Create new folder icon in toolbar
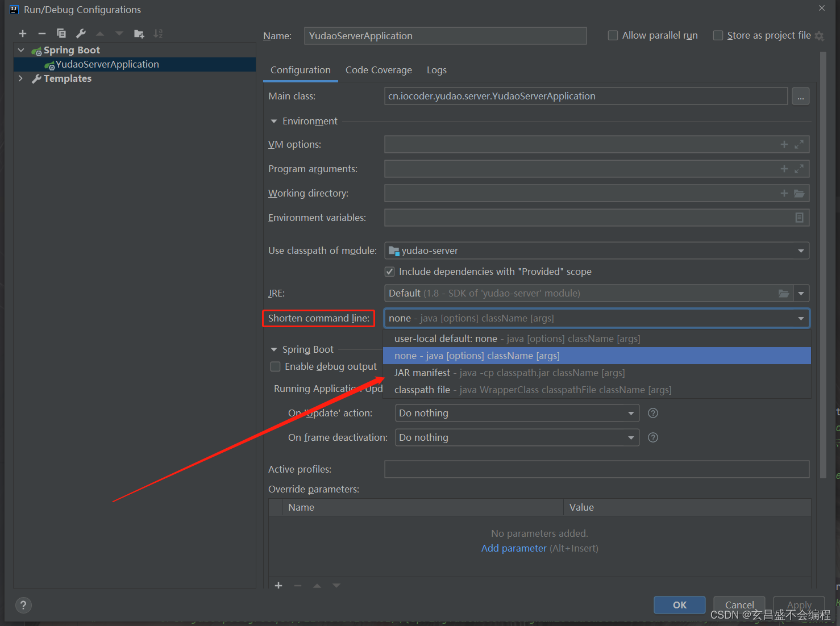 [x=139, y=34]
